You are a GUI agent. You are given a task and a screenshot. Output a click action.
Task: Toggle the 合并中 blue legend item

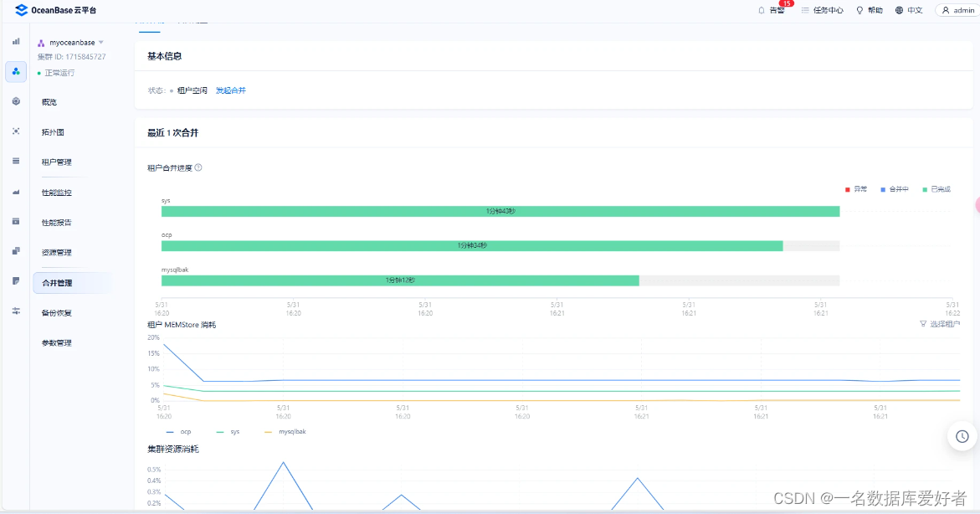895,189
